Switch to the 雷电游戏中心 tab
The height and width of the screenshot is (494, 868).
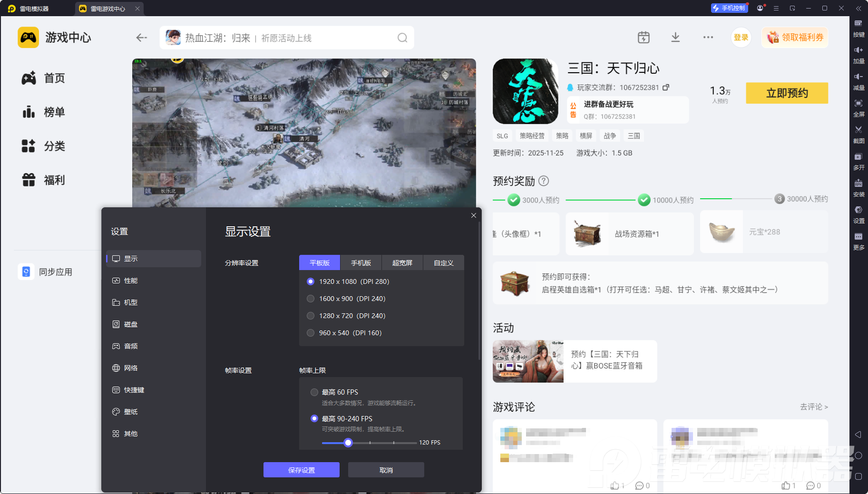click(108, 9)
